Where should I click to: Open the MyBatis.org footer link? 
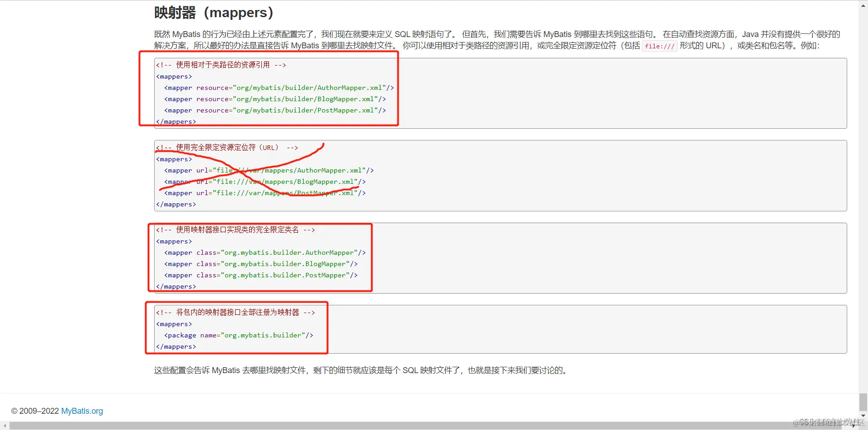click(x=82, y=411)
